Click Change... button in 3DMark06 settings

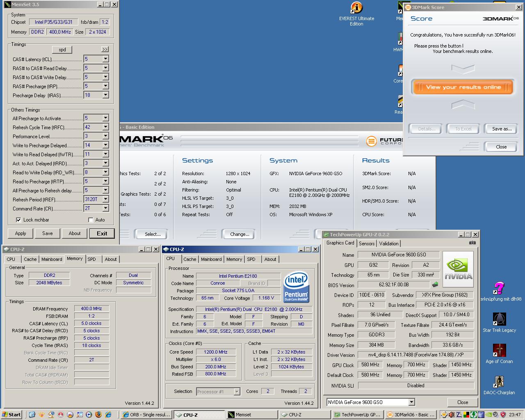pos(240,234)
